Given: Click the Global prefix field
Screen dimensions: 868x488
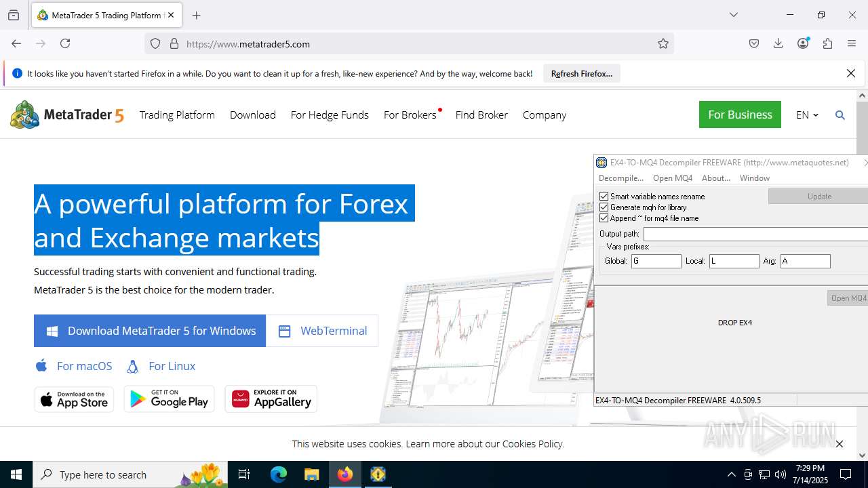Looking at the screenshot, I should click(x=656, y=261).
